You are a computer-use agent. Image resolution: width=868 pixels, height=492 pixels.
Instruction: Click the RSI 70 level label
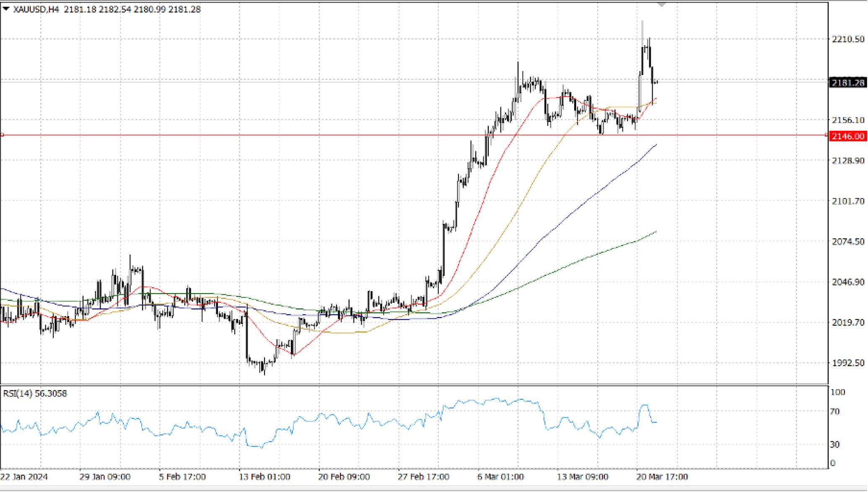pos(835,411)
